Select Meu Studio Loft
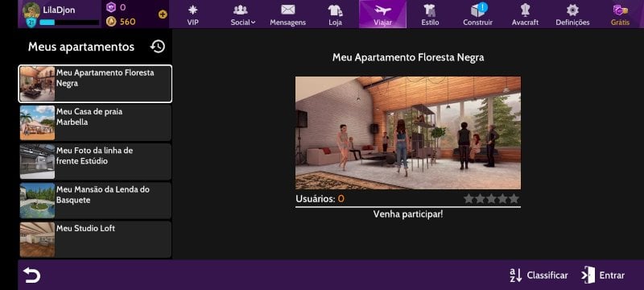This screenshot has height=290, width=644. (x=95, y=239)
